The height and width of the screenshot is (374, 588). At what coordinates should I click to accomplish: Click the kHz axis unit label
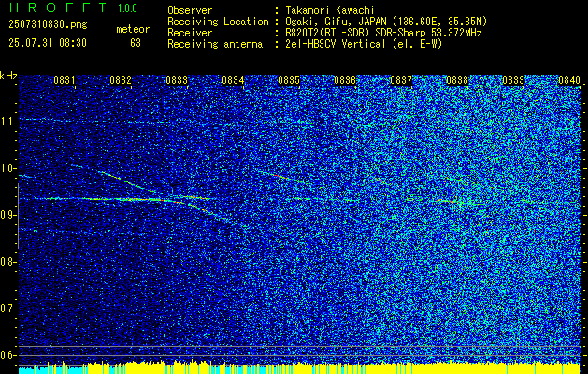click(8, 76)
